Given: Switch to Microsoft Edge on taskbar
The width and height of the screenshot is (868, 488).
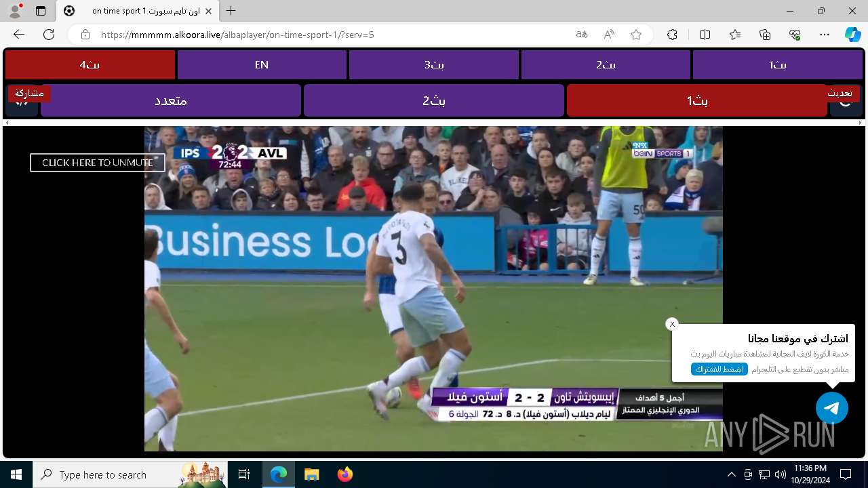Looking at the screenshot, I should click(279, 474).
